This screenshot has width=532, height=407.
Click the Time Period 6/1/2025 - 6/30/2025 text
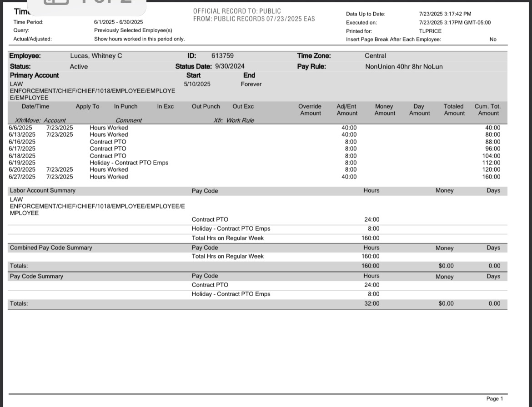[118, 22]
